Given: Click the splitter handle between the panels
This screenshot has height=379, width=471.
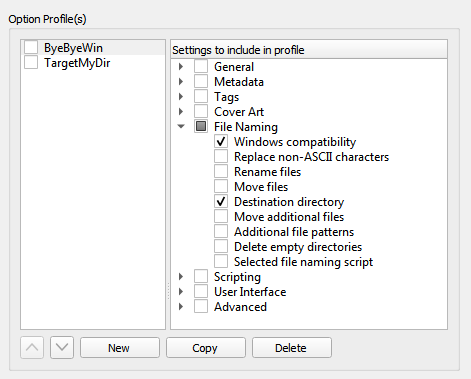Looking at the screenshot, I should click(x=168, y=291).
